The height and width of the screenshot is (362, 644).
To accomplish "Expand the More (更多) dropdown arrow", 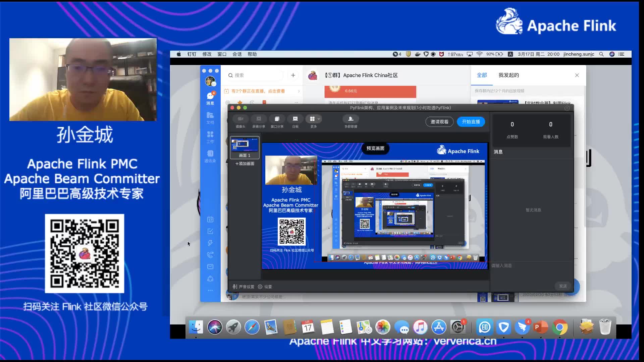I will click(x=319, y=119).
